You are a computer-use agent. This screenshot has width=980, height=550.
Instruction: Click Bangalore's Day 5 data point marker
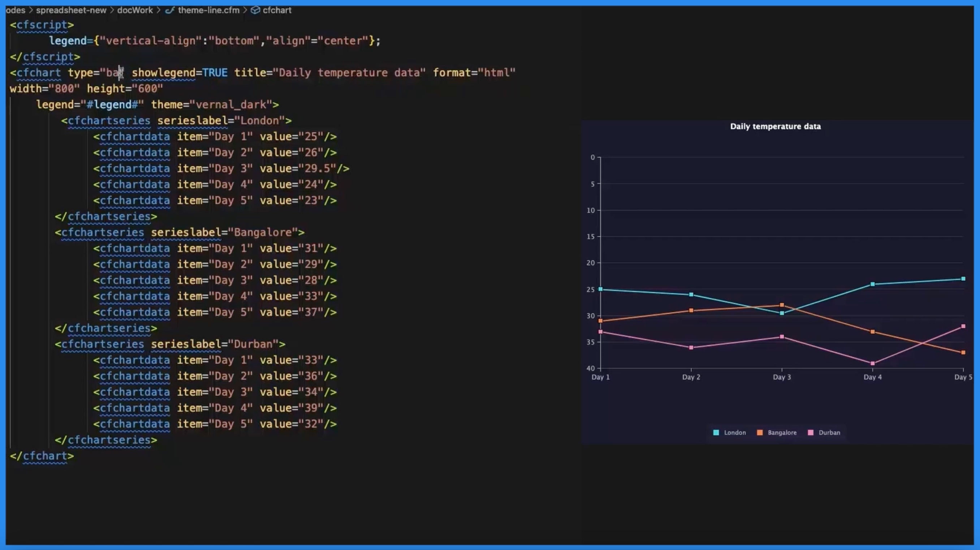coord(963,352)
